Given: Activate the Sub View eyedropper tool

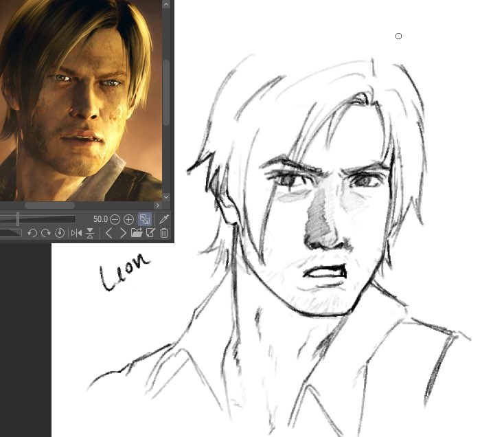Looking at the screenshot, I should (x=164, y=219).
